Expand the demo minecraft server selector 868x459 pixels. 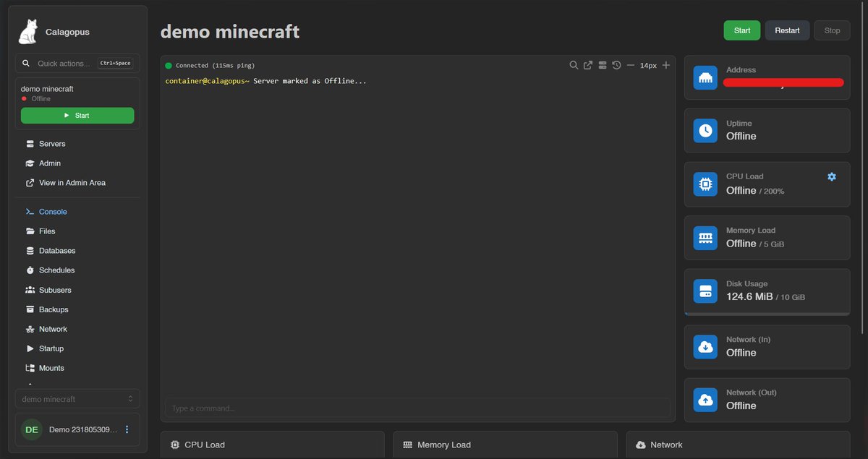point(77,399)
